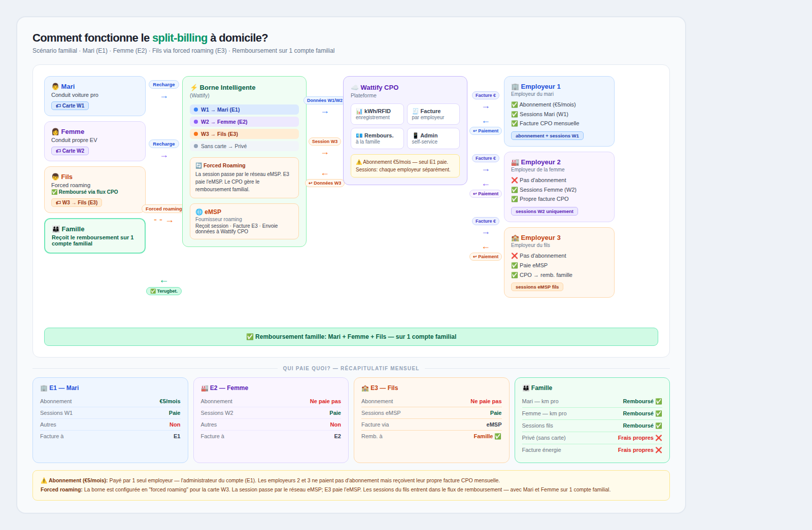Click the kWh/RFID chart icon
The height and width of the screenshot is (530, 812).
359,112
